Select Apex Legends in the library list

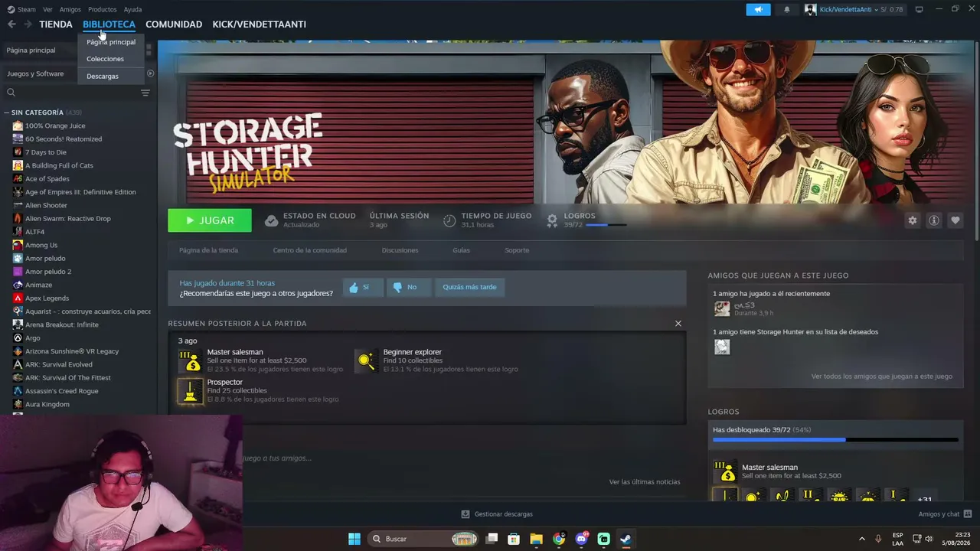point(47,298)
